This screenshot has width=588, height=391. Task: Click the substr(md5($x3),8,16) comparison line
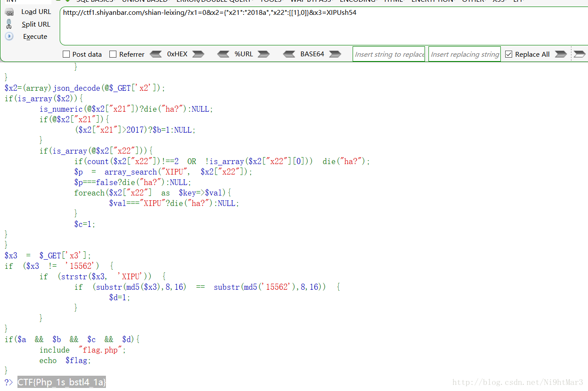(207, 287)
